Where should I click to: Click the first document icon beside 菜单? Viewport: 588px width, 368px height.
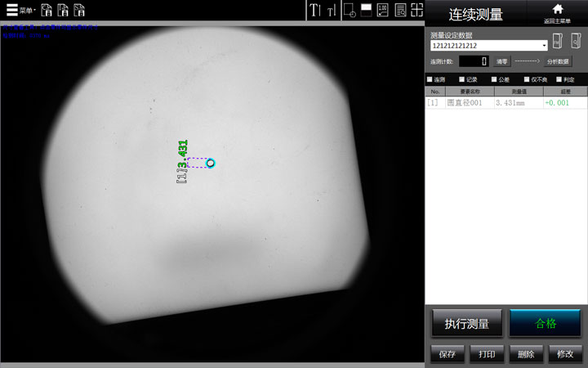point(47,11)
